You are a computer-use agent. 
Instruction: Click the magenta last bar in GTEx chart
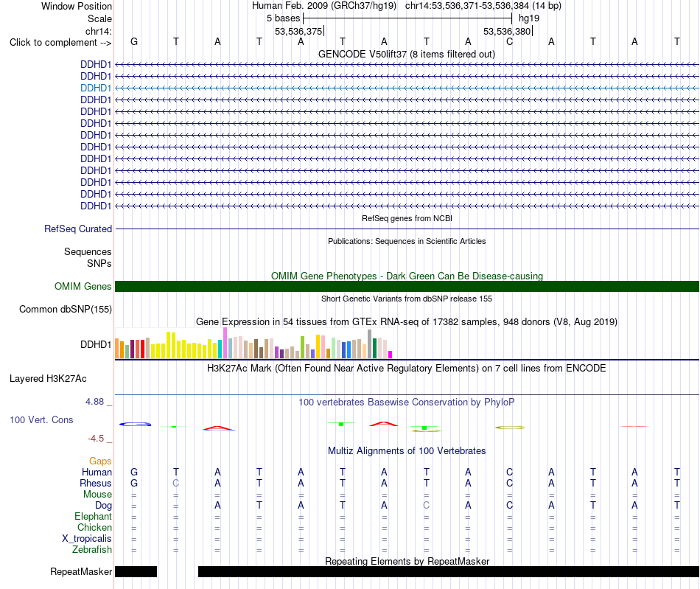tap(391, 355)
